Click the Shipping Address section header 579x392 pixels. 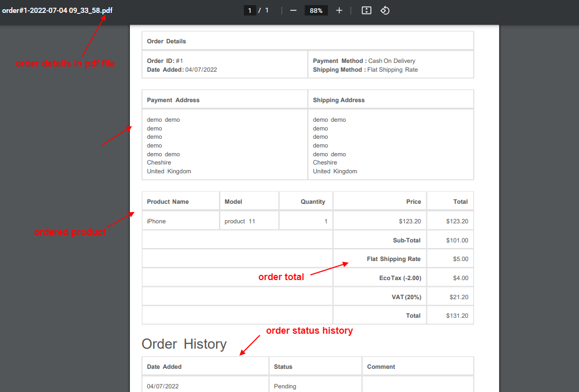[x=338, y=100]
